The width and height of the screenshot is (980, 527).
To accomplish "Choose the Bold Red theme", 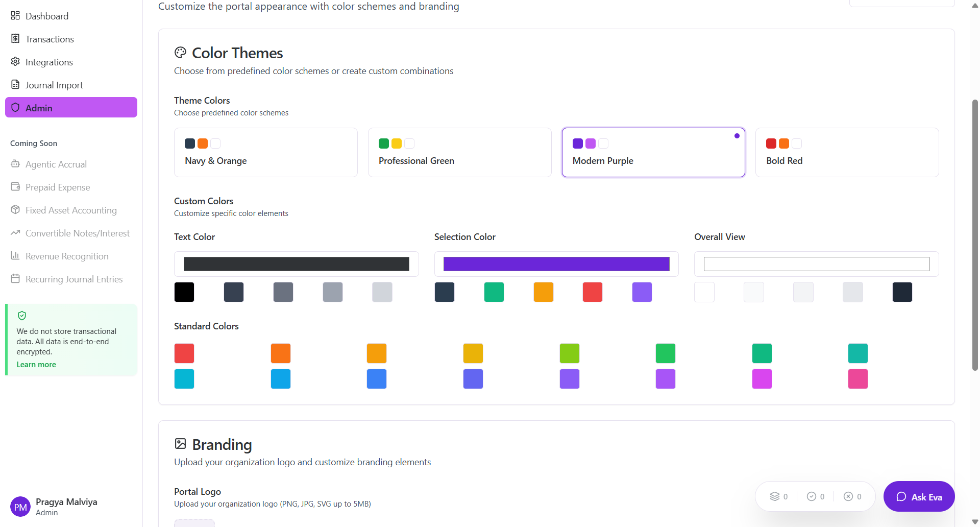I will tap(847, 152).
